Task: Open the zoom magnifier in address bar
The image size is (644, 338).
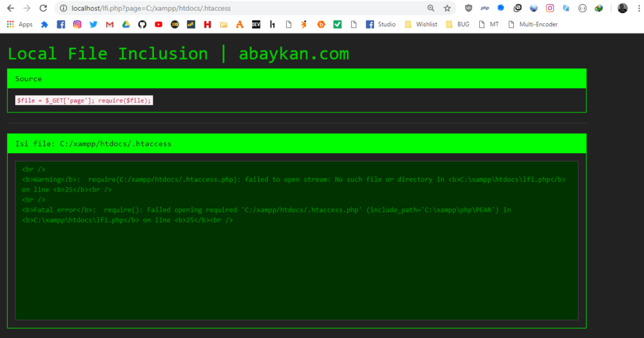Action: 431,8
